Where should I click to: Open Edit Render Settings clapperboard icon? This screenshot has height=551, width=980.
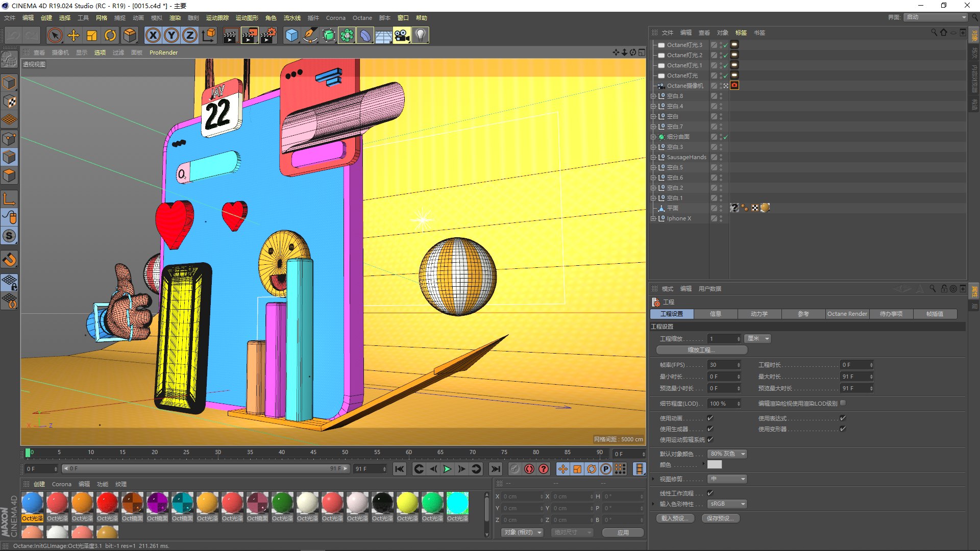(268, 35)
